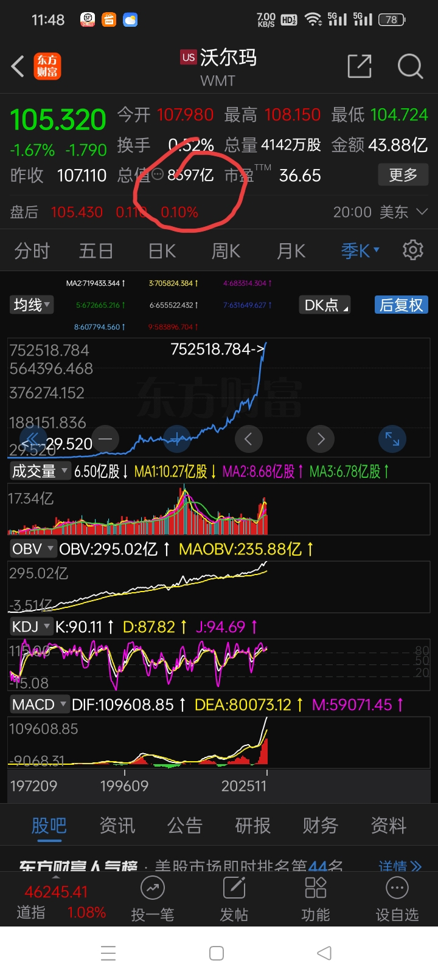The width and height of the screenshot is (438, 980).
Task: Open the 财务 financials tab
Action: click(x=321, y=825)
